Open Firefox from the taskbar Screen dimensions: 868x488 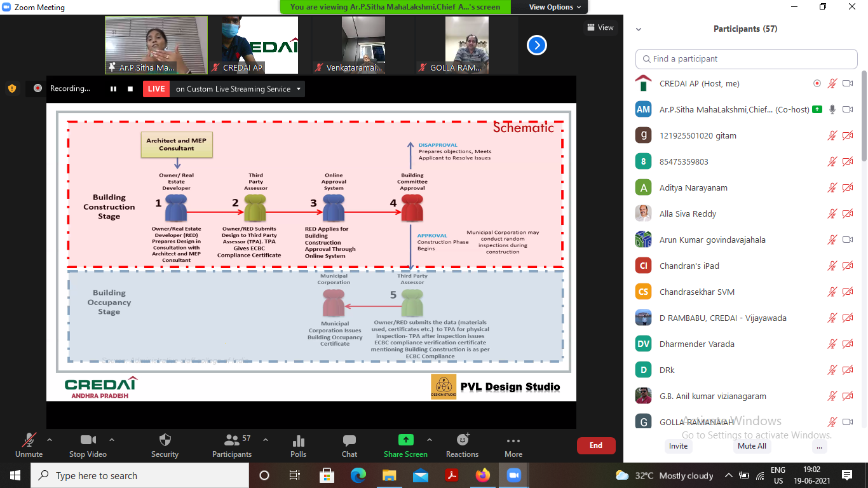(482, 475)
